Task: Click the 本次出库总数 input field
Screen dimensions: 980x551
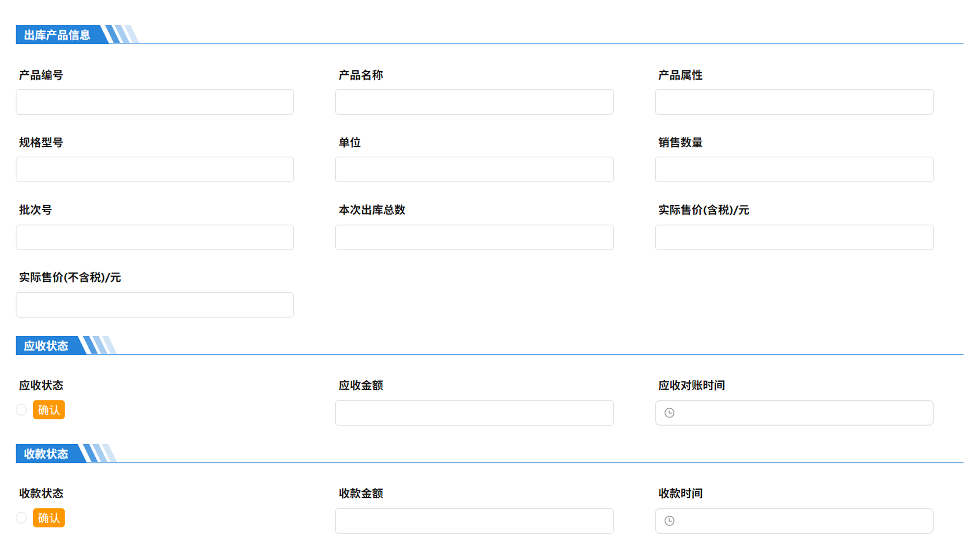Action: [x=474, y=237]
